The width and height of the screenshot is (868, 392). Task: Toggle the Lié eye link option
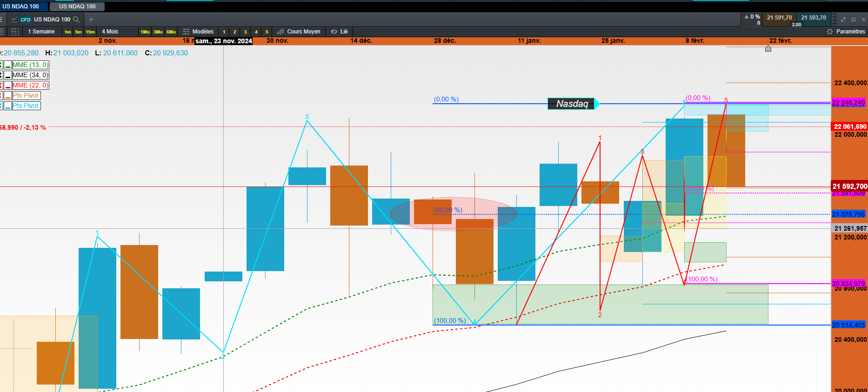pos(340,32)
